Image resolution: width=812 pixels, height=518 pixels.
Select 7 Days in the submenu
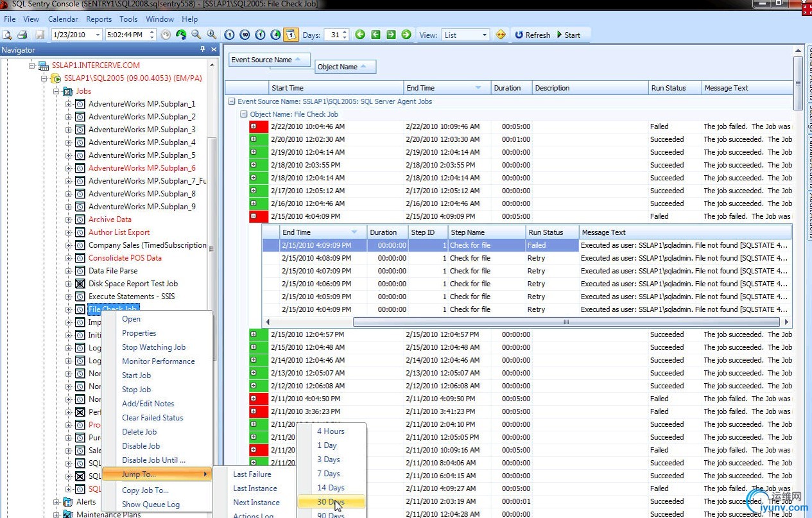click(329, 474)
